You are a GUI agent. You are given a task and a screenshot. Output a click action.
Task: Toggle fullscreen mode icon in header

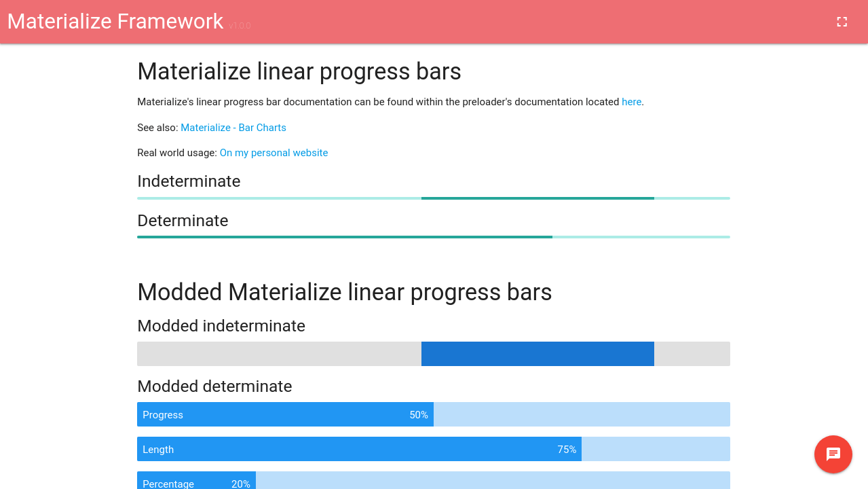(842, 22)
